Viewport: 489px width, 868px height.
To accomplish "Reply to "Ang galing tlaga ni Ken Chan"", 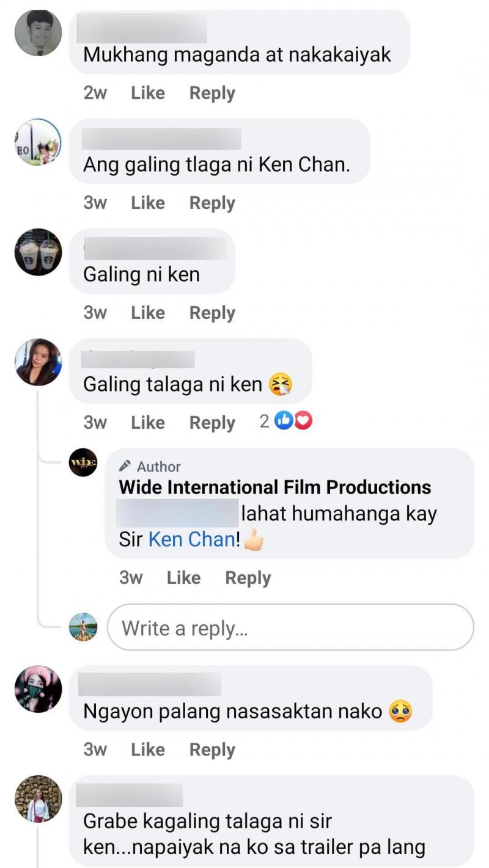I will click(212, 203).
